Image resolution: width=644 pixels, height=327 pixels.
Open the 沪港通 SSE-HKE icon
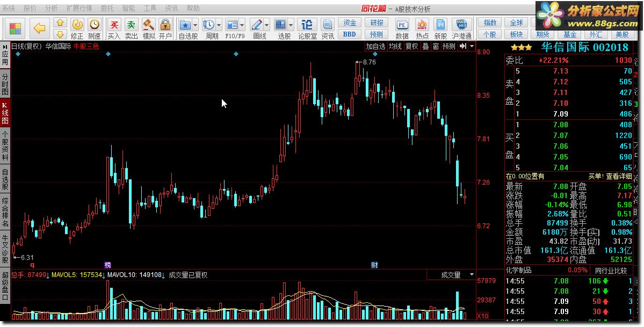click(461, 29)
